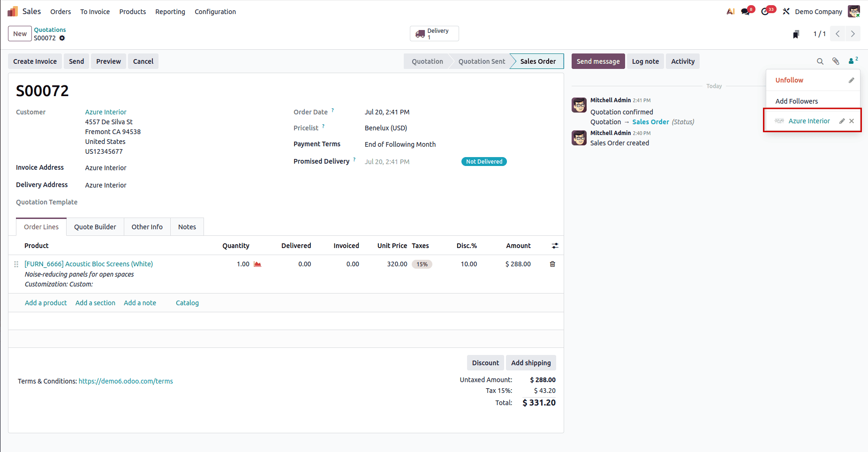Viewport: 868px width, 452px height.
Task: Select Quotation Sent status stage
Action: point(482,61)
